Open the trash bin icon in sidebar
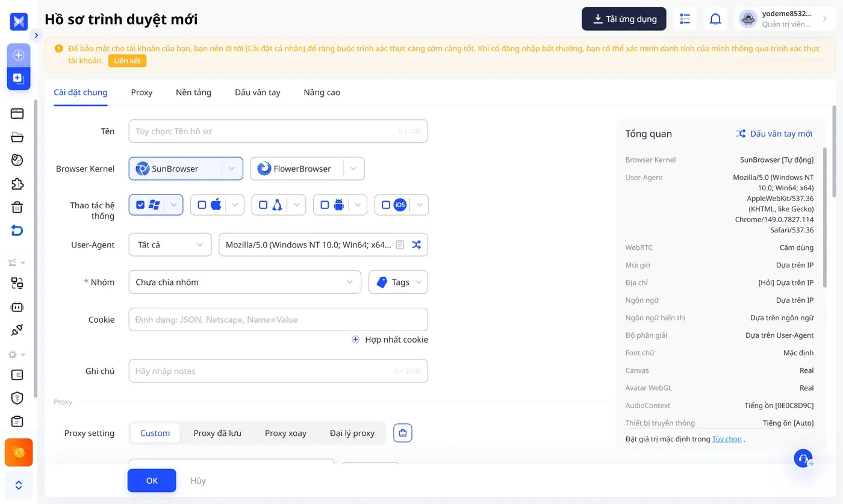This screenshot has width=843, height=504. [x=17, y=207]
